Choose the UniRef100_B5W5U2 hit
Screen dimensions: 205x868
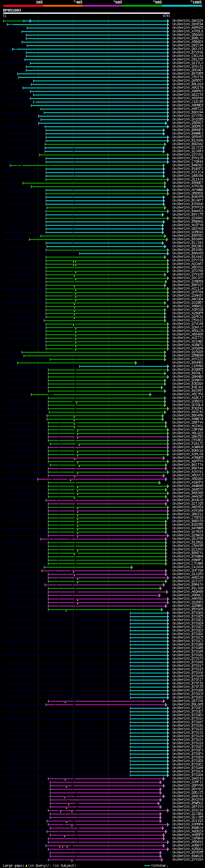[x=187, y=803]
